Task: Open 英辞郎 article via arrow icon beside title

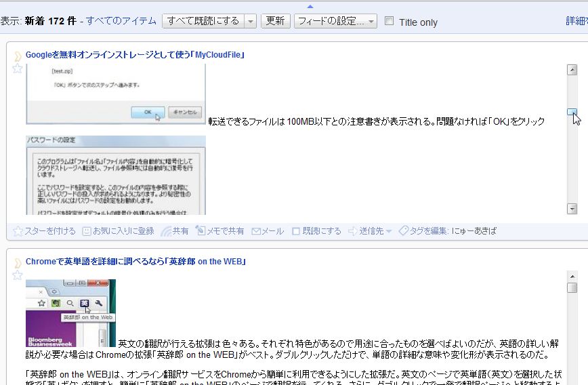Action: click(x=18, y=263)
